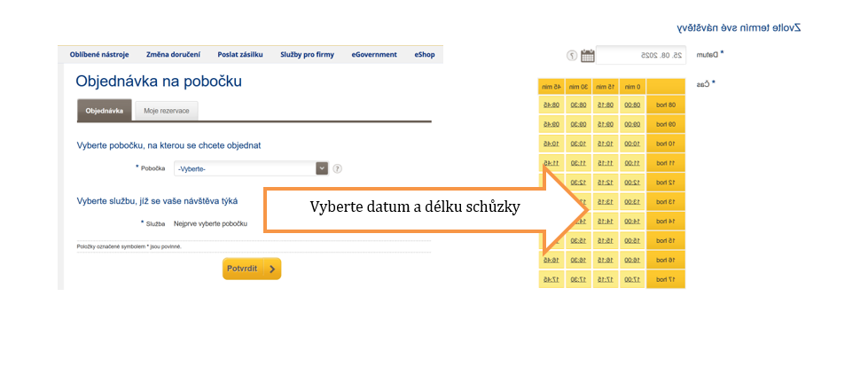Switch to the Moje rezervace tab

[166, 111]
